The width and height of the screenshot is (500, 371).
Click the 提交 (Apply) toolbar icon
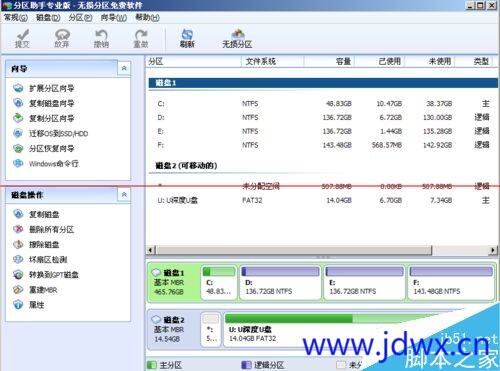coord(22,38)
